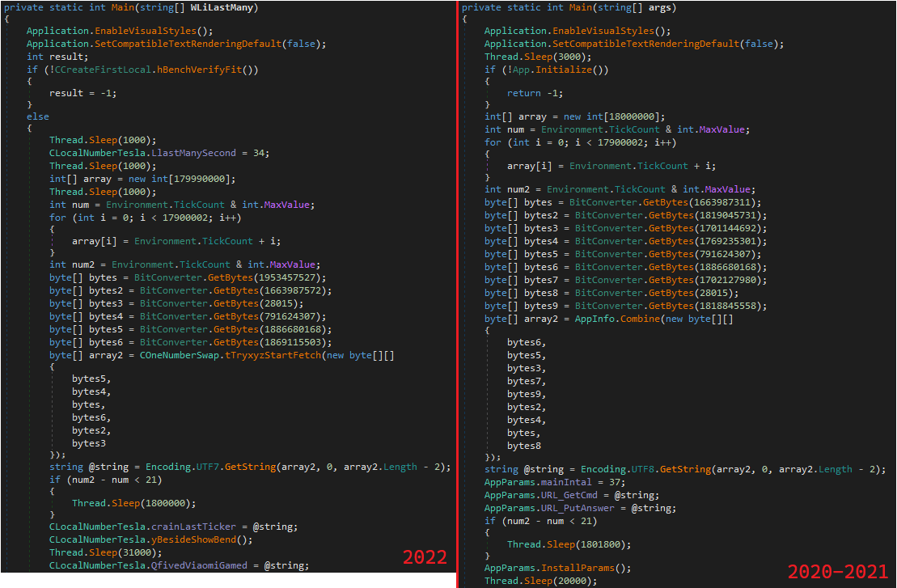The height and width of the screenshot is (588, 897).
Task: Click the 'args' parameter in right Main signature
Action: click(x=659, y=7)
